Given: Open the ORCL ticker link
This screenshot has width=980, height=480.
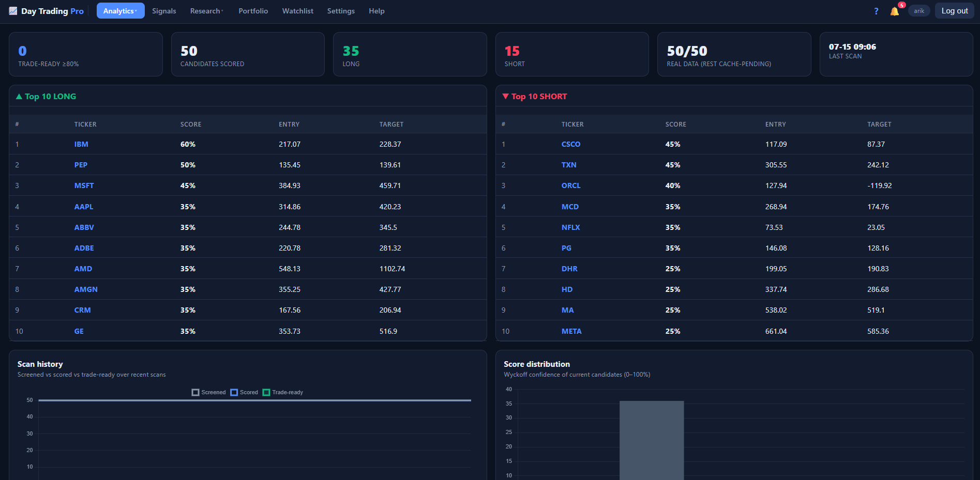Looking at the screenshot, I should click(571, 185).
